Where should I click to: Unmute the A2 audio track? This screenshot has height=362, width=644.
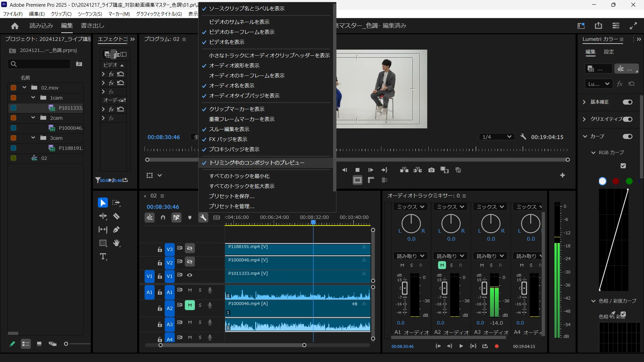coord(190,305)
